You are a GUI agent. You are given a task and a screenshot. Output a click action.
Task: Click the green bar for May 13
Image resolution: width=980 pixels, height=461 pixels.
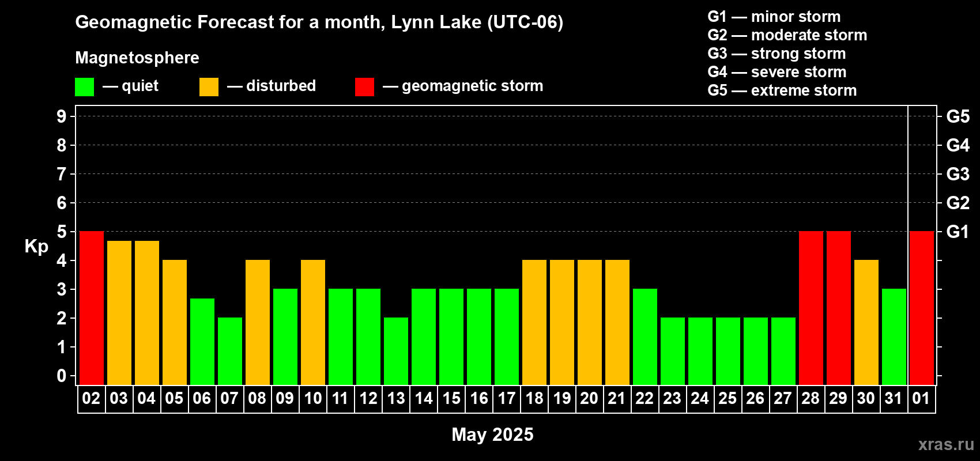[396, 351]
